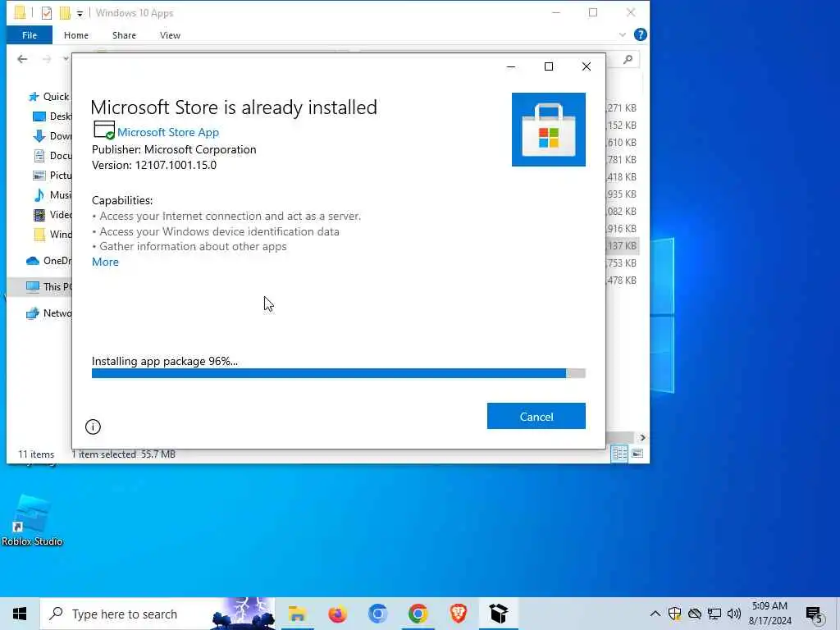840x630 pixels.
Task: Select the file sized 271 KB
Action: [x=622, y=108]
